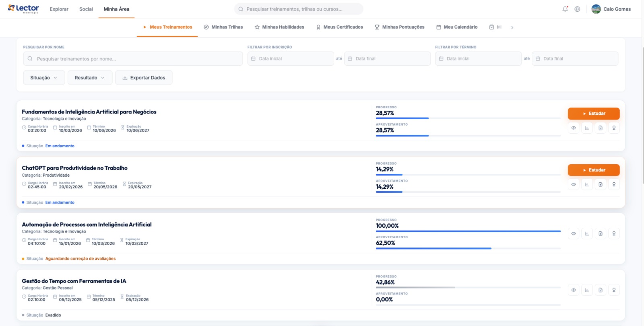Viewport: 644px width, 326px height.
Task: Open statistics chart icon for ChatGPT para Produtividade
Action: pos(587,184)
